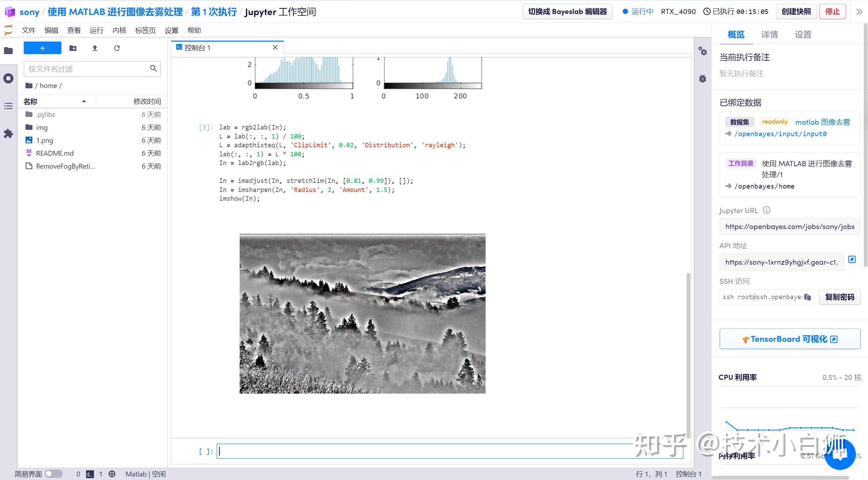Click the red 停止 button
This screenshot has height=480, width=868.
point(833,11)
